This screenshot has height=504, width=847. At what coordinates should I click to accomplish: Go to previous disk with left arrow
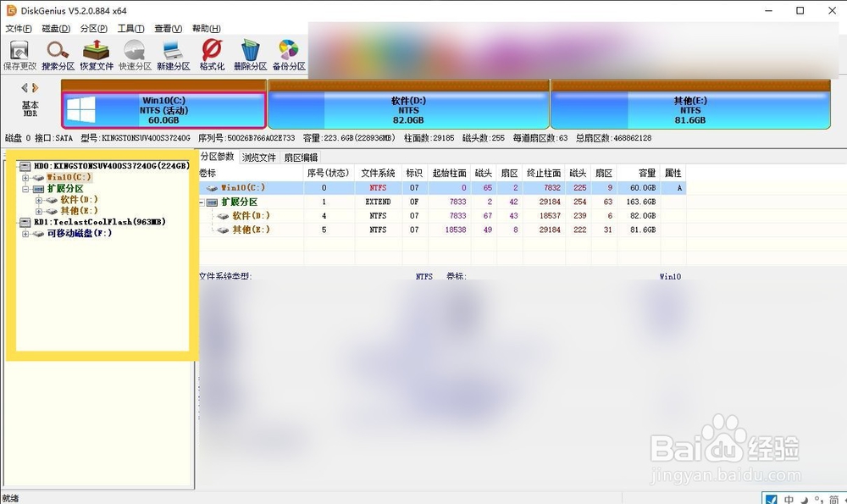coord(25,87)
